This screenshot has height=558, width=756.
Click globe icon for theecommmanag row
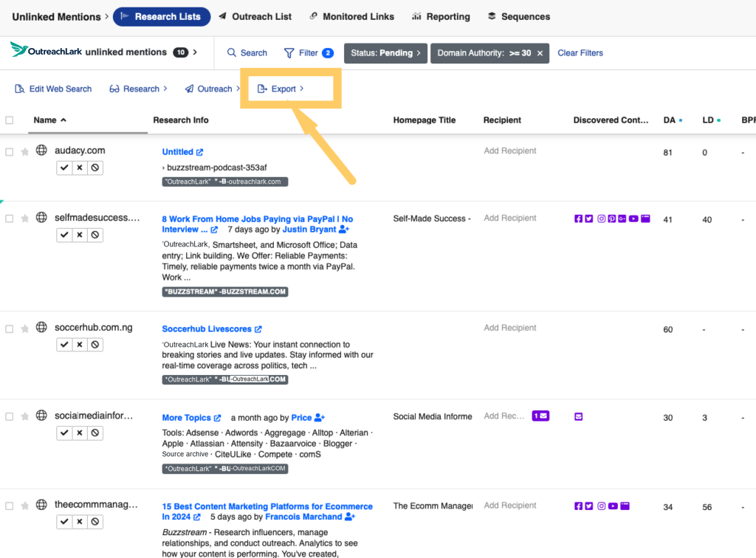tap(42, 505)
